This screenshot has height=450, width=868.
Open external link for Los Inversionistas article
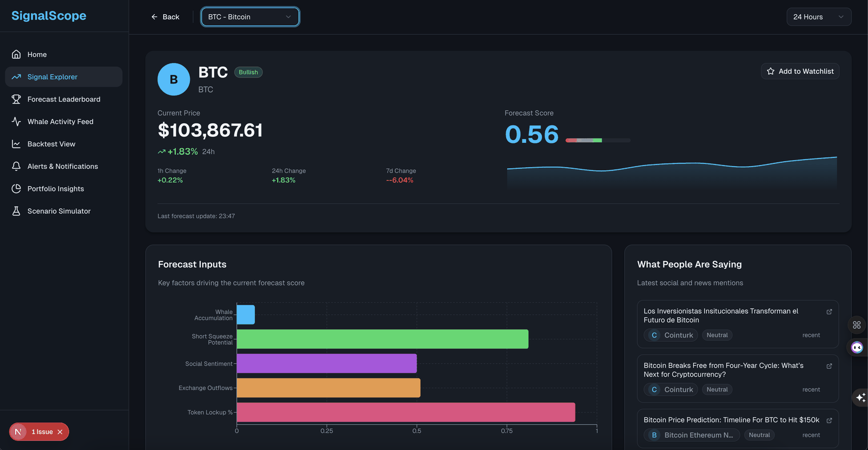[x=829, y=312]
